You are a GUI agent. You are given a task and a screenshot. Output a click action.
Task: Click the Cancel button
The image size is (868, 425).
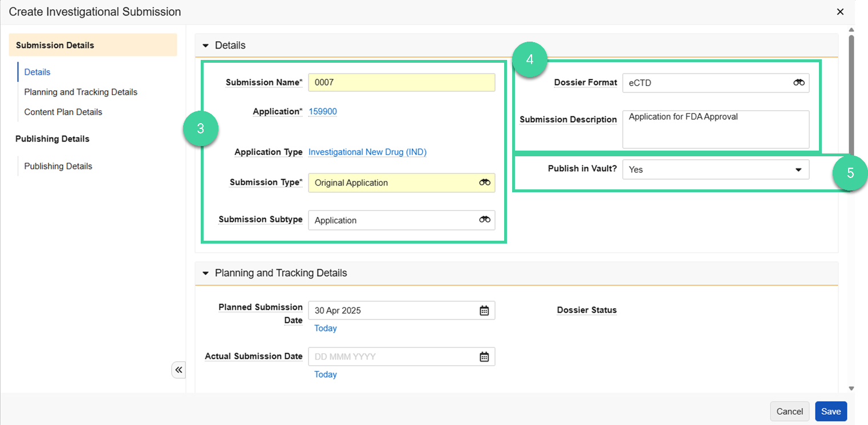(790, 411)
